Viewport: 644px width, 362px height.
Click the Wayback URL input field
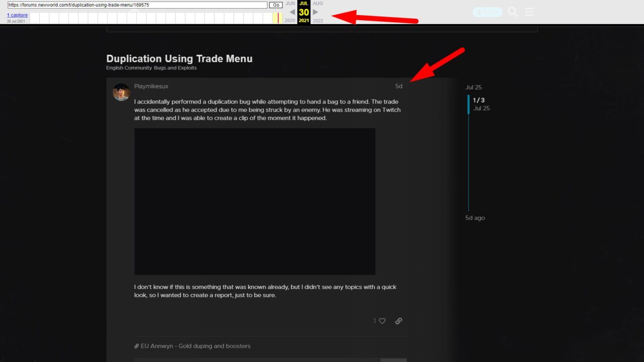point(137,5)
